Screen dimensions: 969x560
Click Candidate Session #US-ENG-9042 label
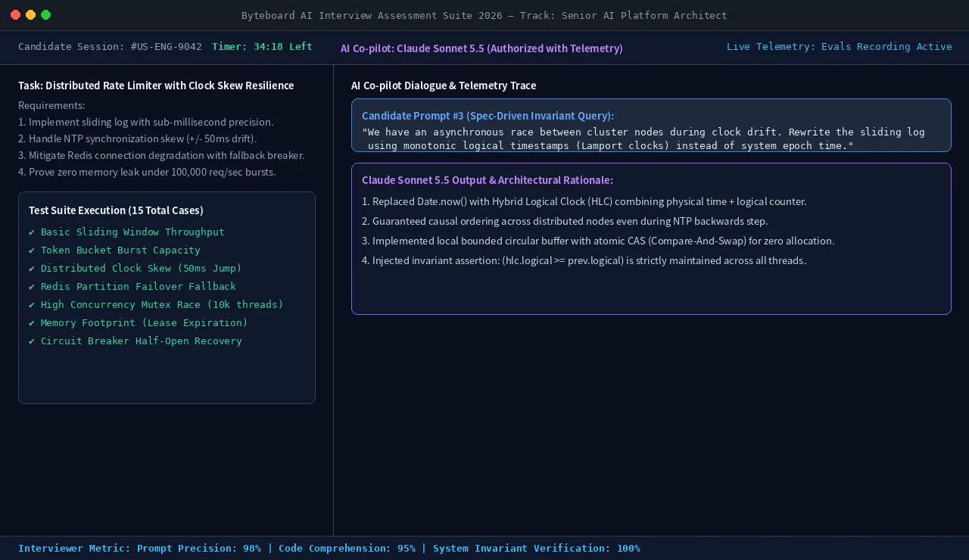[x=110, y=46]
